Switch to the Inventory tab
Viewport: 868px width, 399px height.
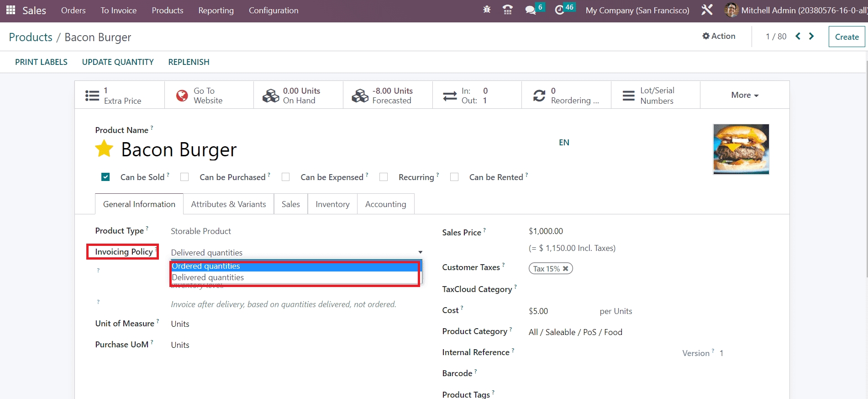[332, 204]
